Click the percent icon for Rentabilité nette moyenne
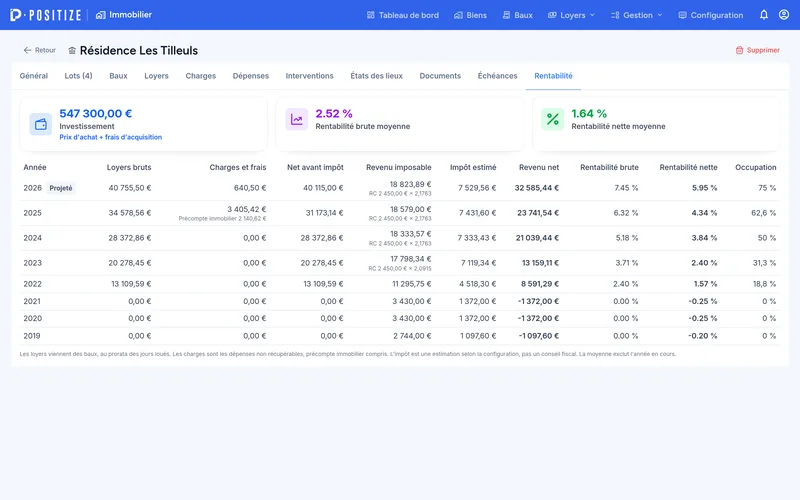The image size is (800, 500). 553,119
